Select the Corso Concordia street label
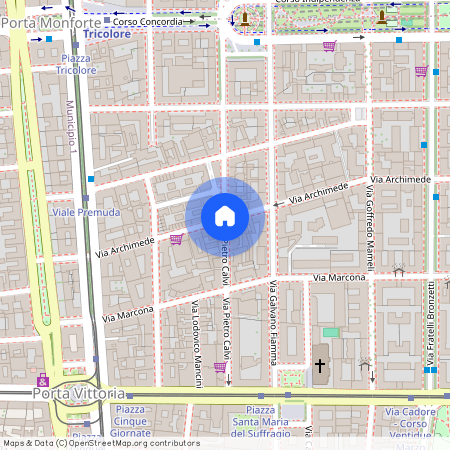This screenshot has width=450, height=450. 148,22
